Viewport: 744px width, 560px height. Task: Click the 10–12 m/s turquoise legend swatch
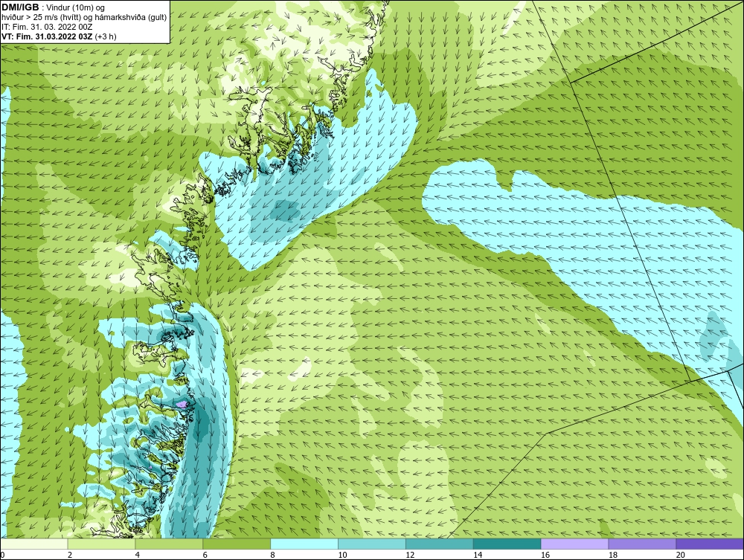[x=372, y=544]
